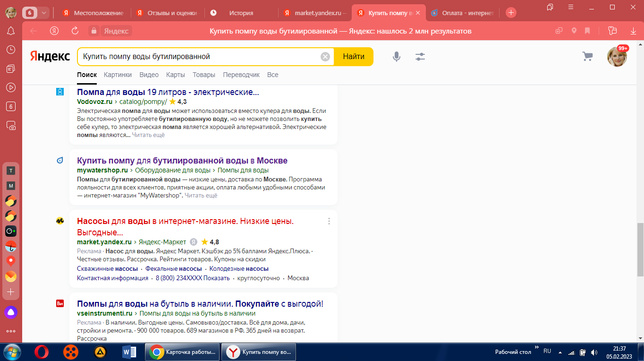Screen dimensions: 644x361
Task: Open the three-dots menu on the market.yandex.ru ad
Action: click(329, 221)
